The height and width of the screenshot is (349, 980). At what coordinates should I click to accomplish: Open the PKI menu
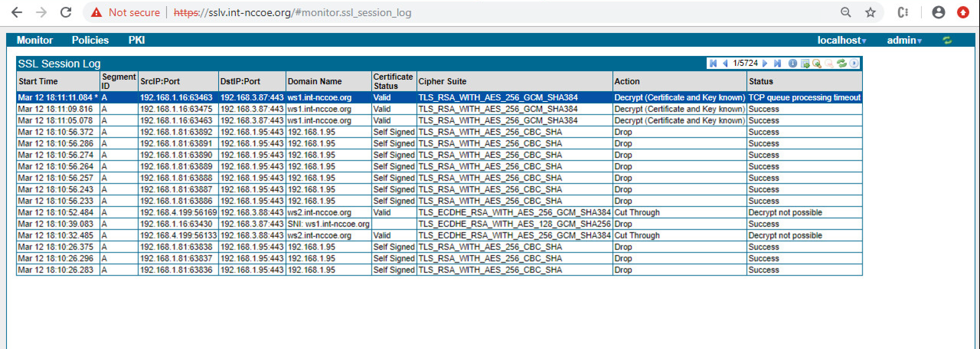click(136, 40)
